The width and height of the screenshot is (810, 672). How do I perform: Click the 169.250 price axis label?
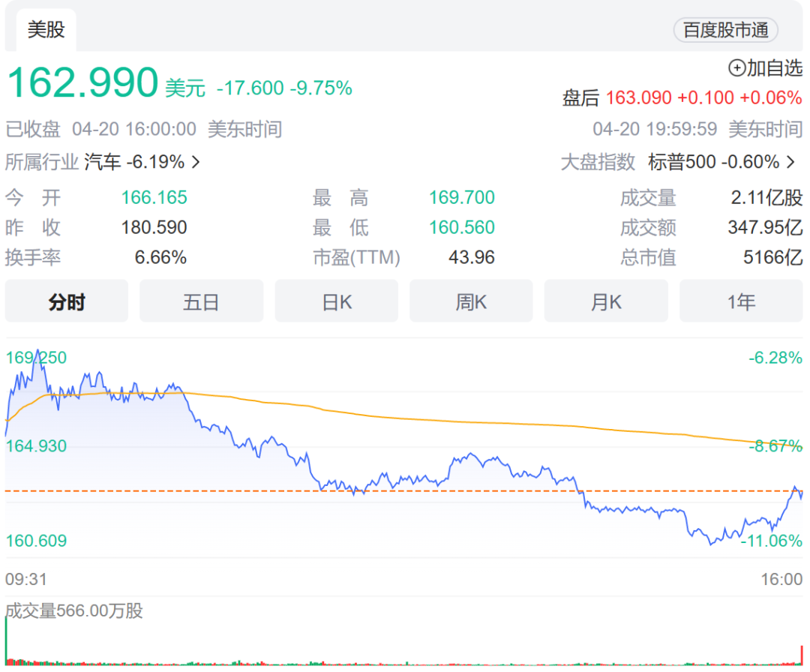(x=35, y=358)
